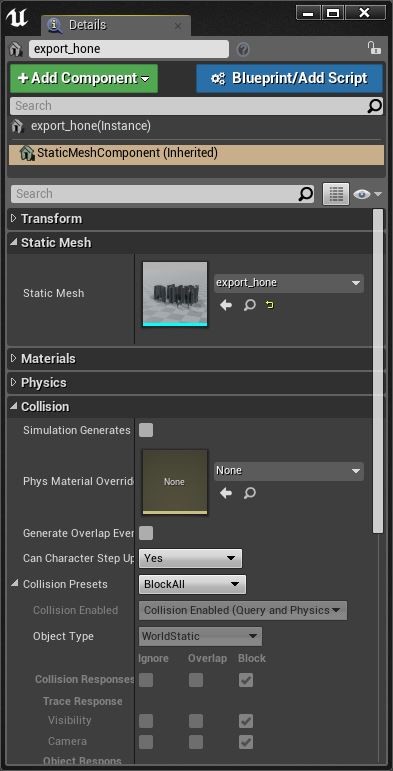Click the Trace Response label
The width and height of the screenshot is (393, 771).
point(83,701)
